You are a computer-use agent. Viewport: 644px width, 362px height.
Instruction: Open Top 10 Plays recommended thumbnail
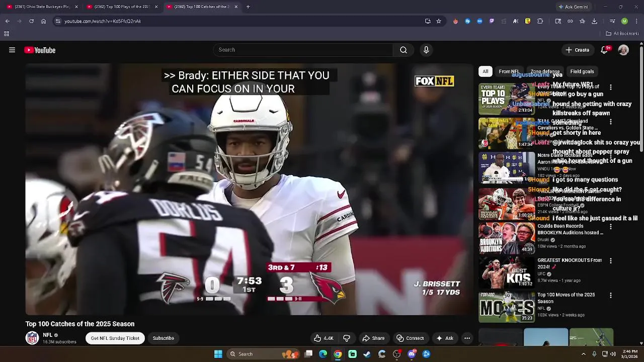507,99
